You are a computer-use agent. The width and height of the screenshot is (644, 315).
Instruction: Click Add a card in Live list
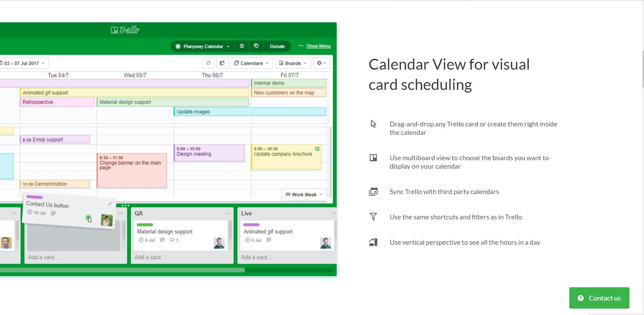pyautogui.click(x=256, y=257)
